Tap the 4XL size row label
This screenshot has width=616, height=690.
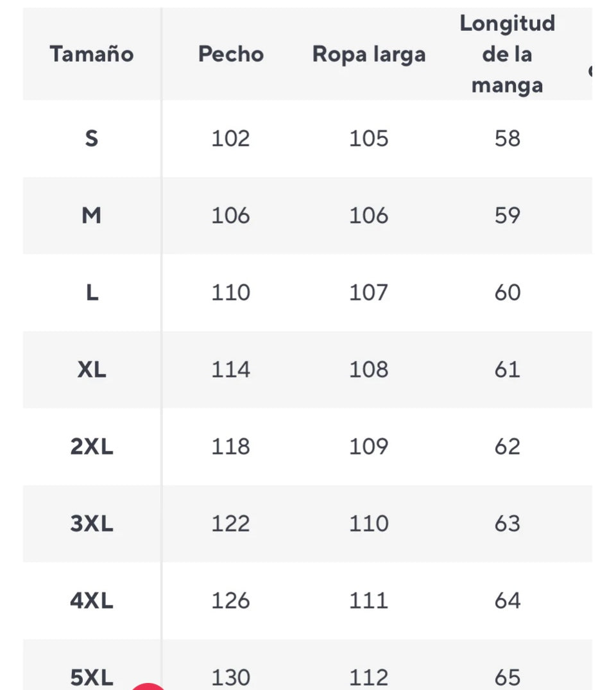(92, 601)
